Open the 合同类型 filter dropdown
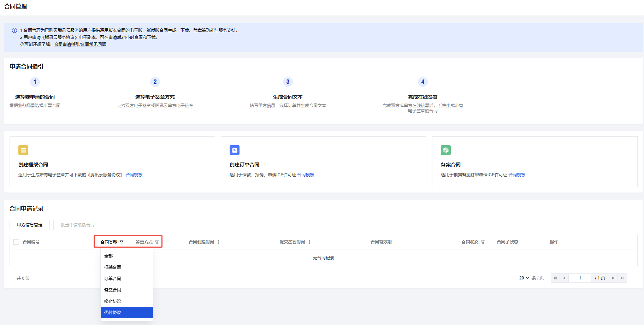 122,242
